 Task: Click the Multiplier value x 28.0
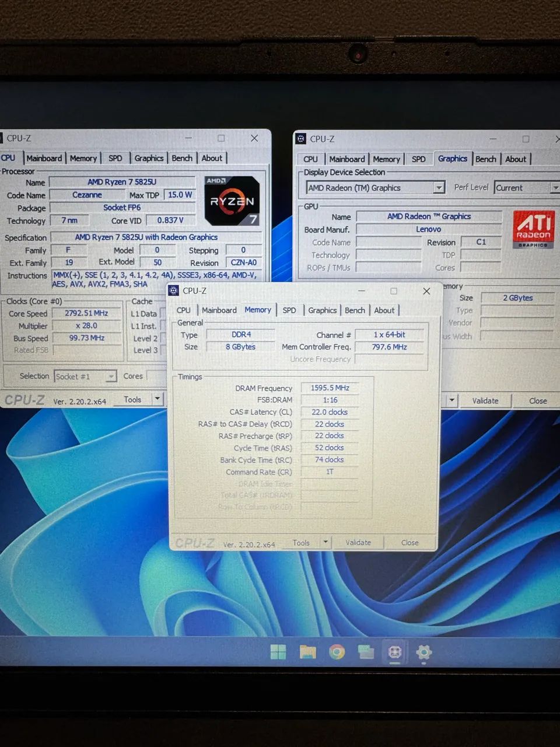click(86, 326)
